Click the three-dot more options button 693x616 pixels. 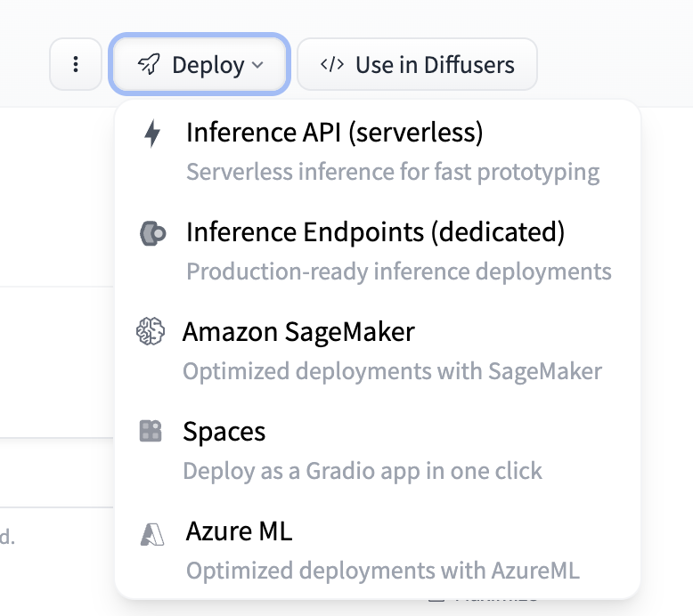pos(76,64)
